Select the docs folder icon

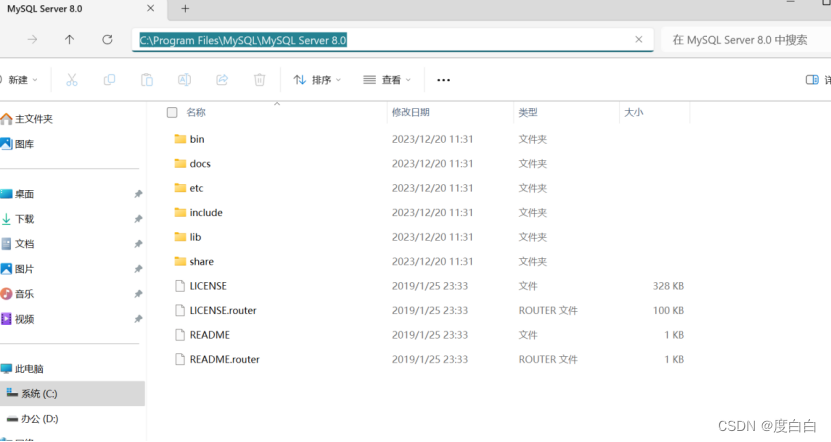point(180,163)
